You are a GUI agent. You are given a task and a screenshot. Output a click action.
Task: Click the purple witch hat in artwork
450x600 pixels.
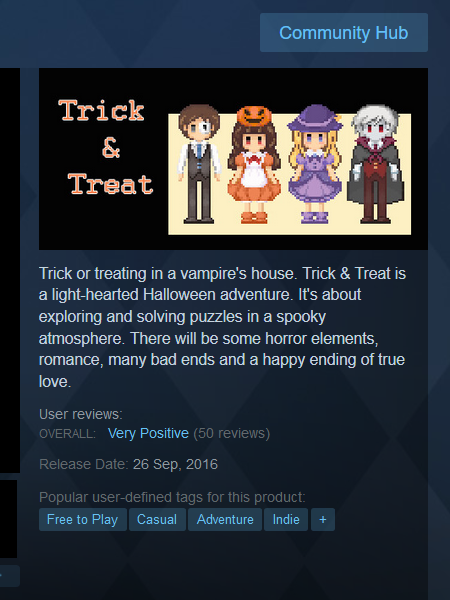point(315,118)
